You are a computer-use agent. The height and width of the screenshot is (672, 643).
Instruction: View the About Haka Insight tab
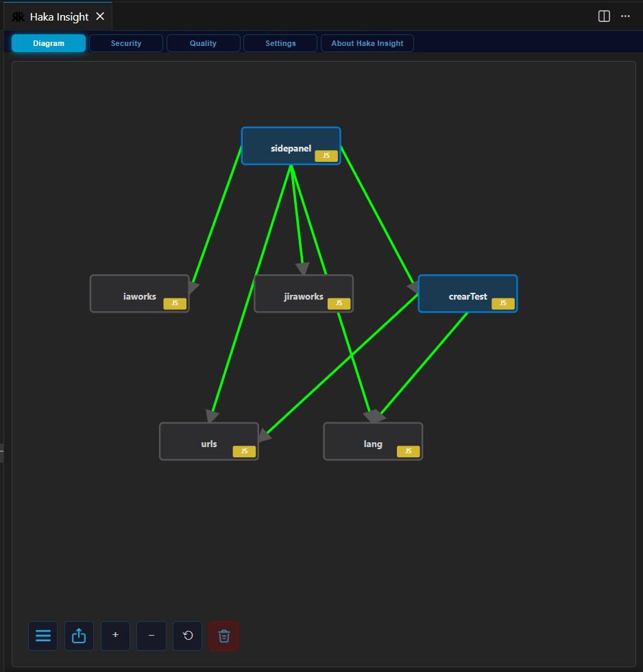(x=367, y=43)
